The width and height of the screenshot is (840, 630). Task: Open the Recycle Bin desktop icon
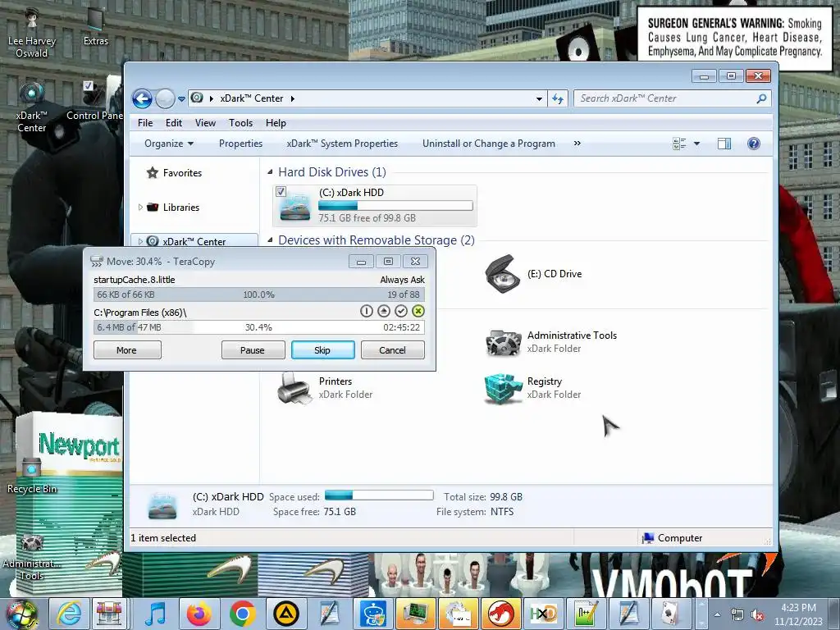pos(32,474)
